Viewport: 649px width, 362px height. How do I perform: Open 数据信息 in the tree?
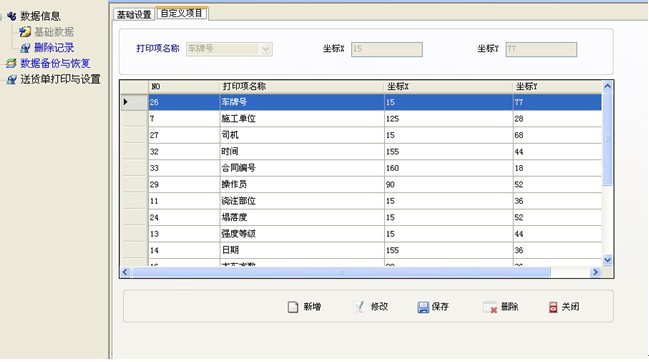tap(40, 16)
